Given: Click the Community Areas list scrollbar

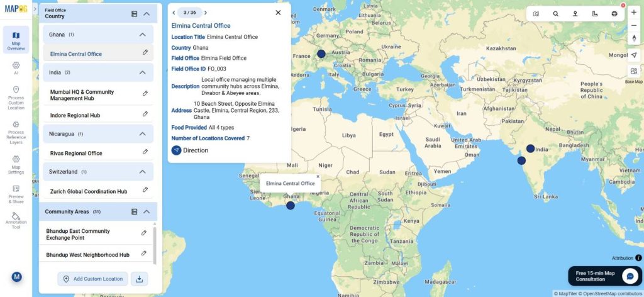Looking at the screenshot, I should 155,245.
